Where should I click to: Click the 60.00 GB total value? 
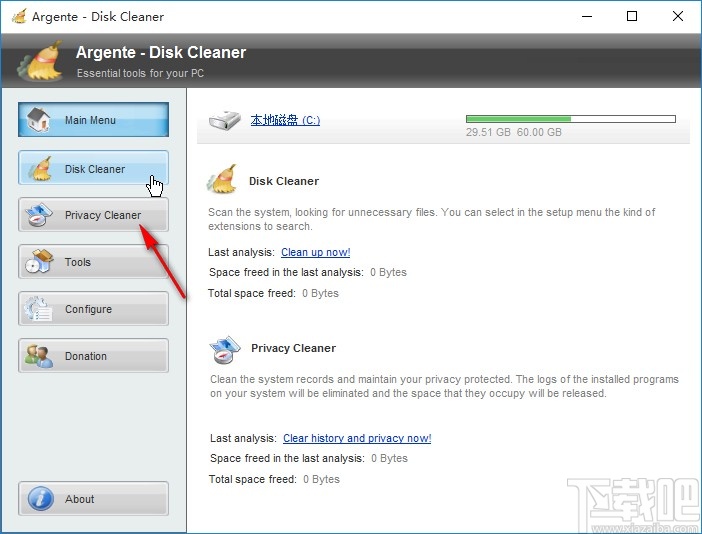(x=539, y=132)
